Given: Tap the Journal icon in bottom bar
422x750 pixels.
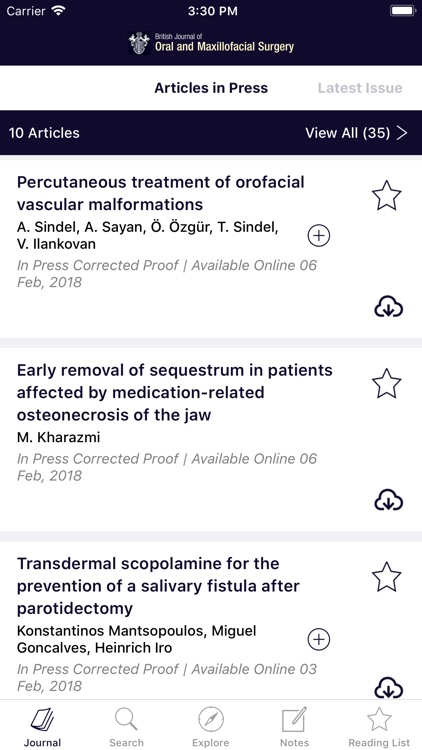Looking at the screenshot, I should point(43,720).
